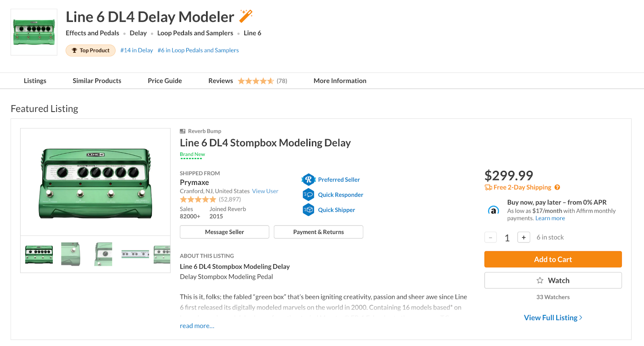Click the Free 2-Day Shipping help icon
This screenshot has height=346, width=644.
[557, 187]
